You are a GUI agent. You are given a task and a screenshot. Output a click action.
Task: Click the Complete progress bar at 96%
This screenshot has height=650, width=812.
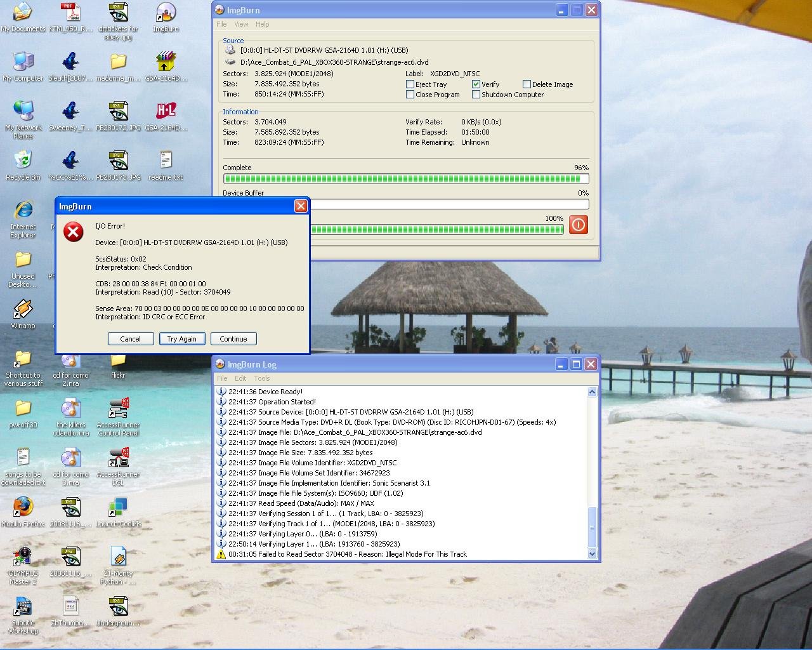tap(406, 179)
